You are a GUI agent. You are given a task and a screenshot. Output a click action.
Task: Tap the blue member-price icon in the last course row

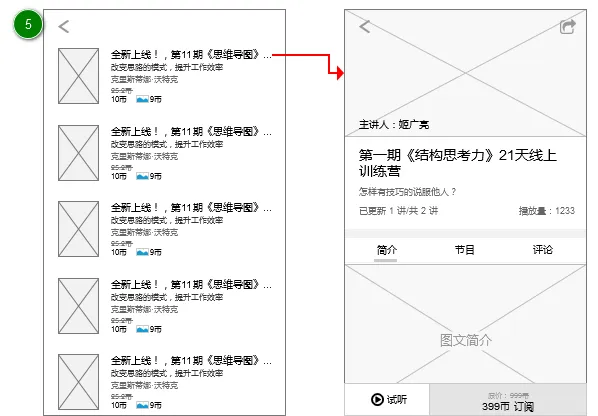pos(142,405)
